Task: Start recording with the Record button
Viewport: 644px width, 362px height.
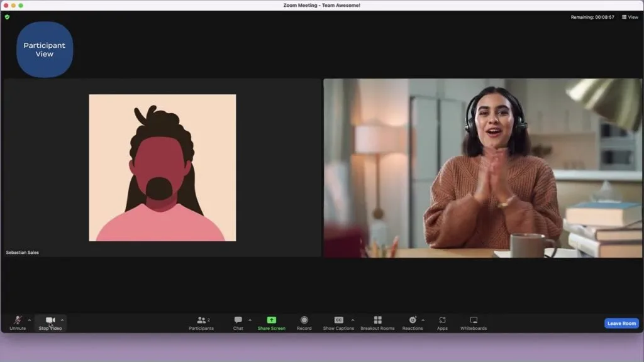Action: coord(304,321)
